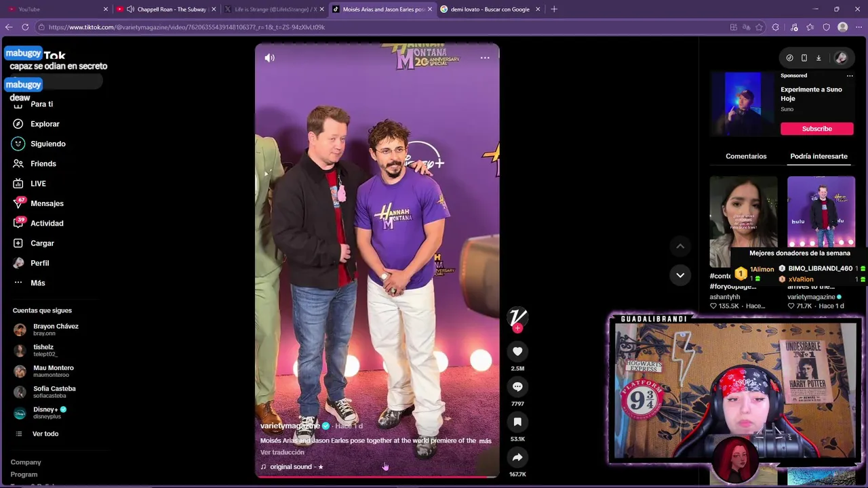
Task: Click the varietymagazine username on the video
Action: pos(290,426)
